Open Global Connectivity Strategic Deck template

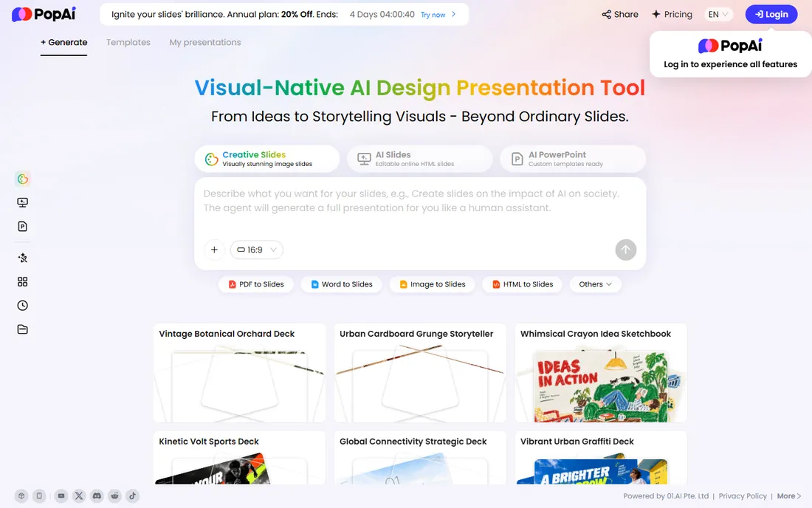[420, 458]
